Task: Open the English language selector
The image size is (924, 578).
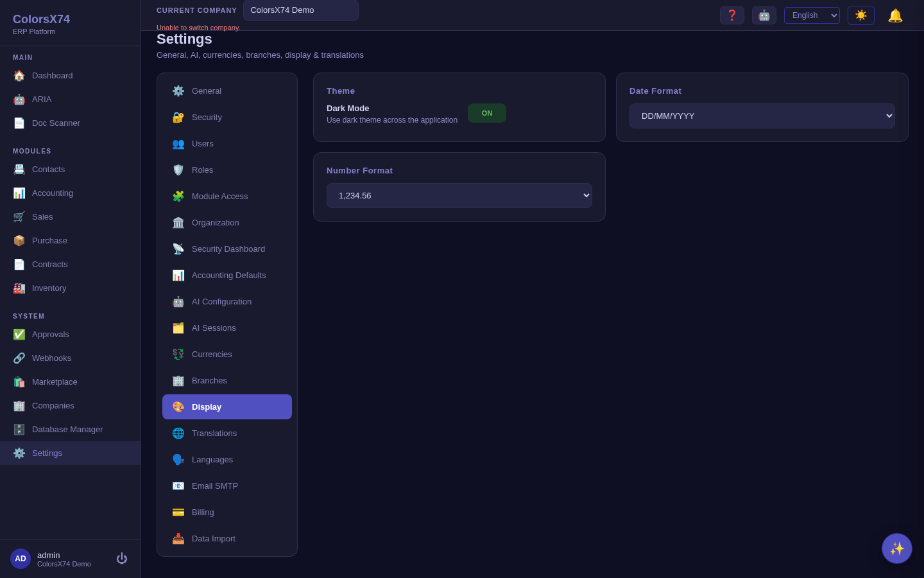Action: click(812, 15)
